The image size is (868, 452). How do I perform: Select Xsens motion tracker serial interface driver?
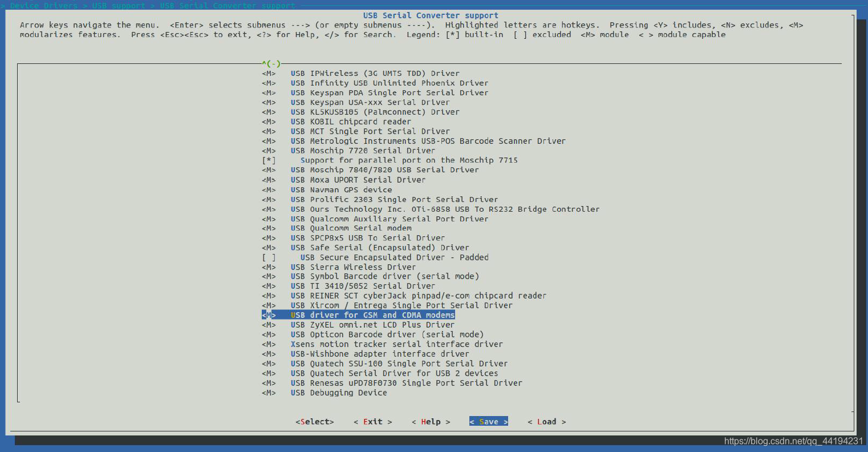click(x=397, y=344)
